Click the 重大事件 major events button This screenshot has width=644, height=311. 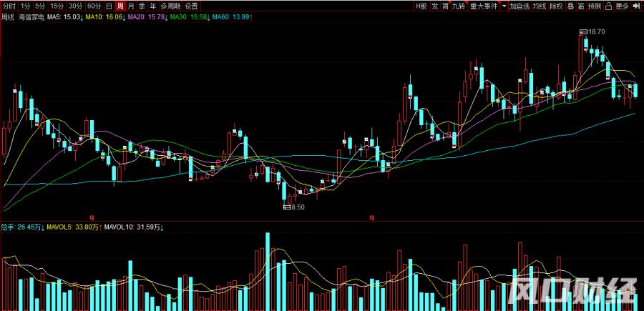(x=484, y=6)
